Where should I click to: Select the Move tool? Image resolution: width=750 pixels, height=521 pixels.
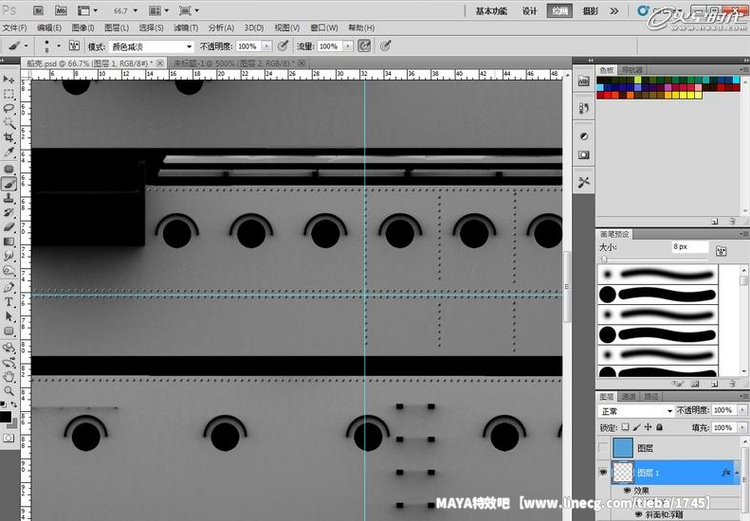point(9,79)
